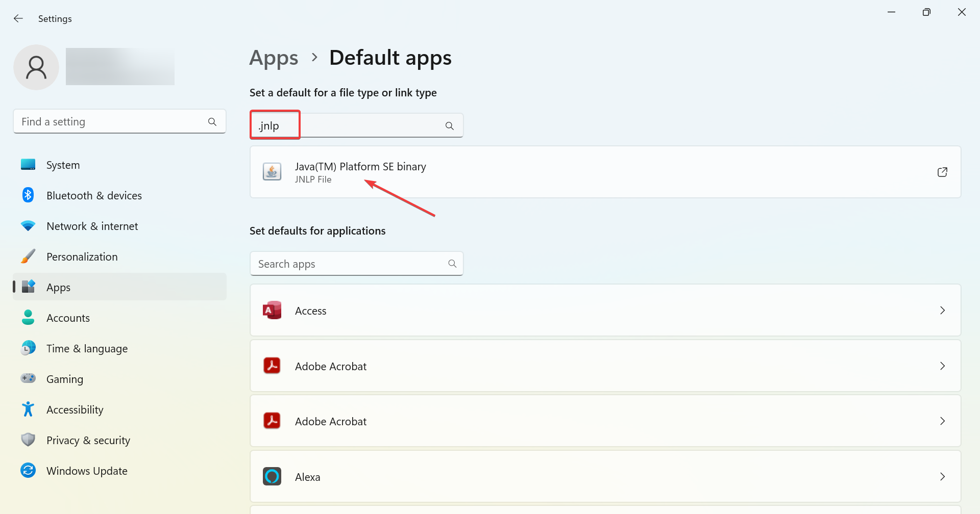Click the Alexa app label
Screen dimensions: 980x514
pos(308,477)
